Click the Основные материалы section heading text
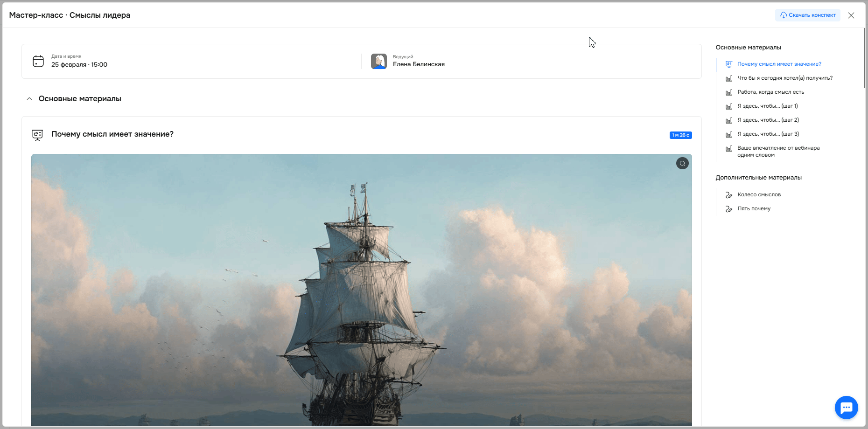The width and height of the screenshot is (868, 429). (80, 99)
